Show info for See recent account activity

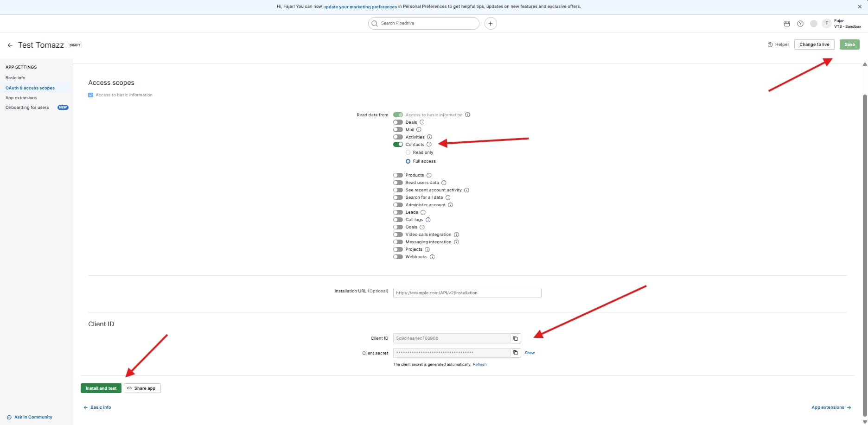click(466, 190)
